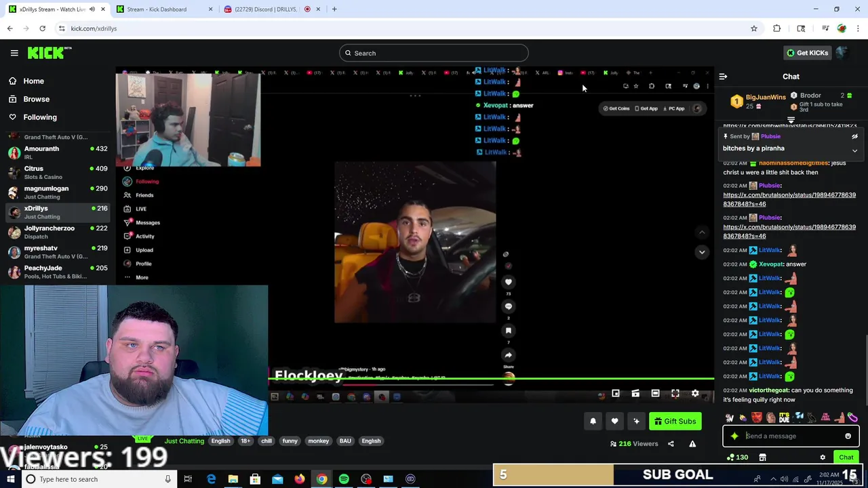Open Citrus channel in sidebar

(x=57, y=172)
